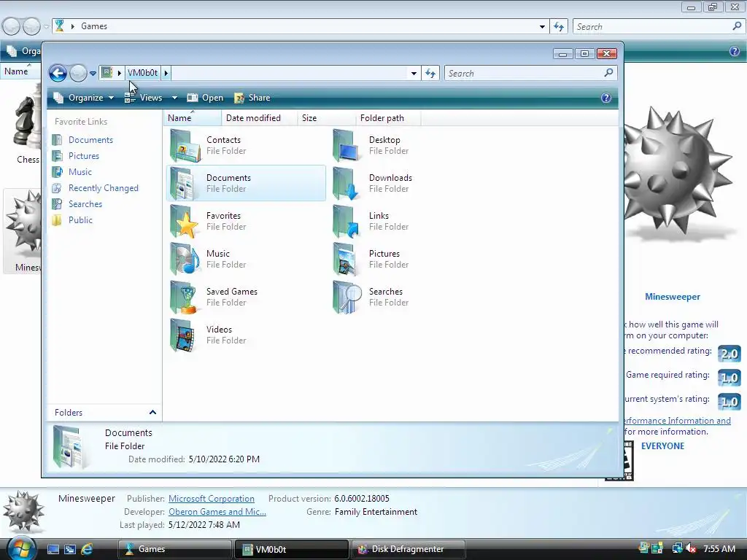Click Music icon in Favorite Links
Screen dimensions: 747x560
pyautogui.click(x=57, y=172)
